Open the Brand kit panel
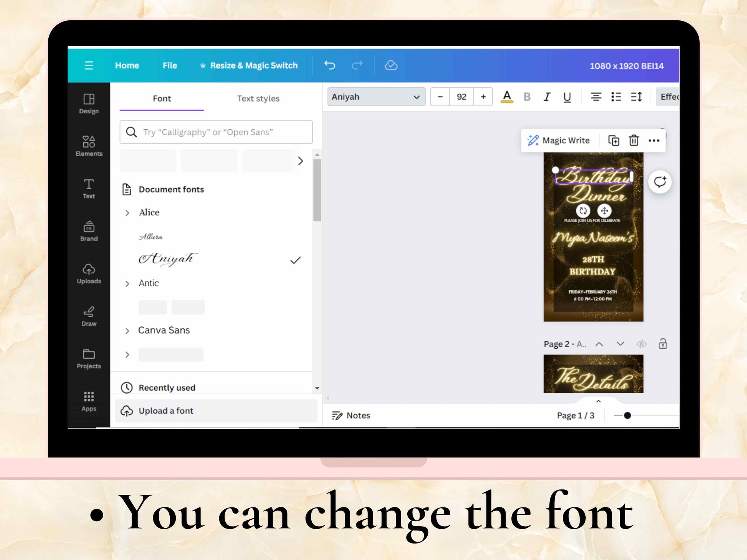Viewport: 747px width, 560px height. (x=89, y=231)
